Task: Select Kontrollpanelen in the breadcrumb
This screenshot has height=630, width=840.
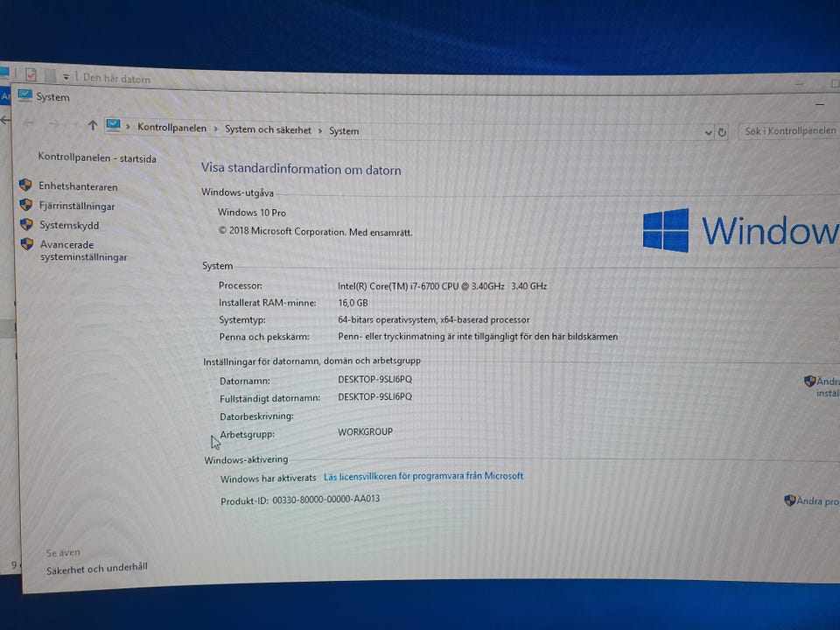Action: tap(172, 128)
